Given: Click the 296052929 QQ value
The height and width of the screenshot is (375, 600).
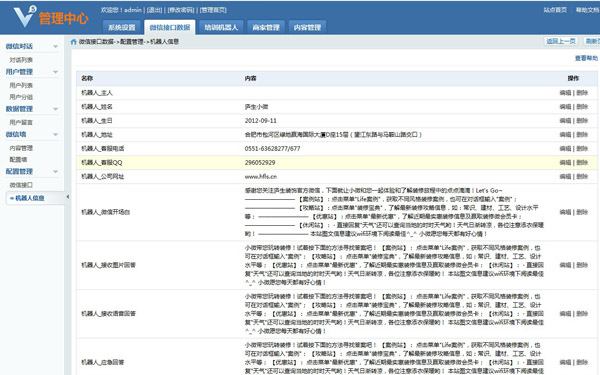Looking at the screenshot, I should [260, 163].
